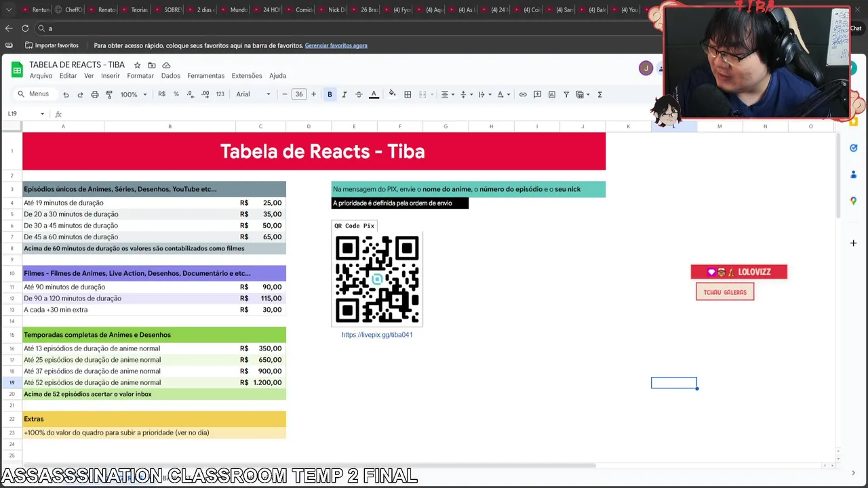Open the zoom 100% dropdown

134,94
